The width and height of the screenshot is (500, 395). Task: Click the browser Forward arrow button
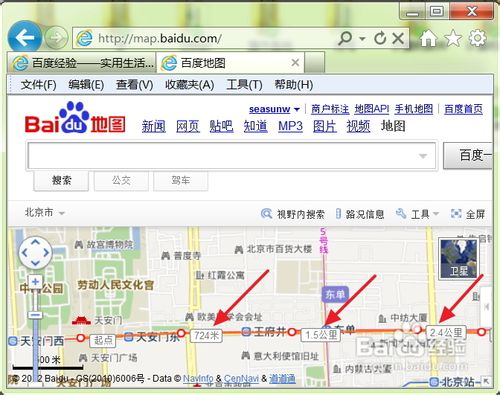(x=56, y=38)
